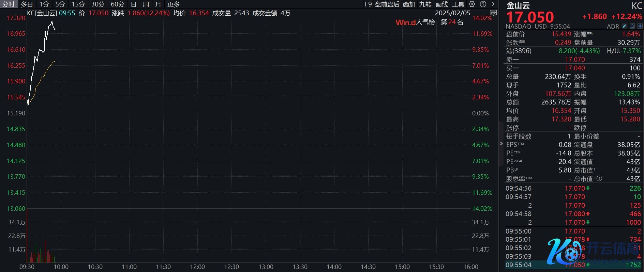The width and height of the screenshot is (644, 272).
Task: Open the chart settings gear icon
Action: click(x=472, y=4)
